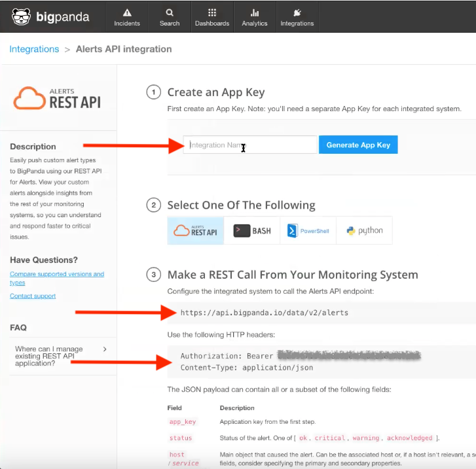Screen dimensions: 476x469
Task: Click the Field column header
Action: (175, 408)
